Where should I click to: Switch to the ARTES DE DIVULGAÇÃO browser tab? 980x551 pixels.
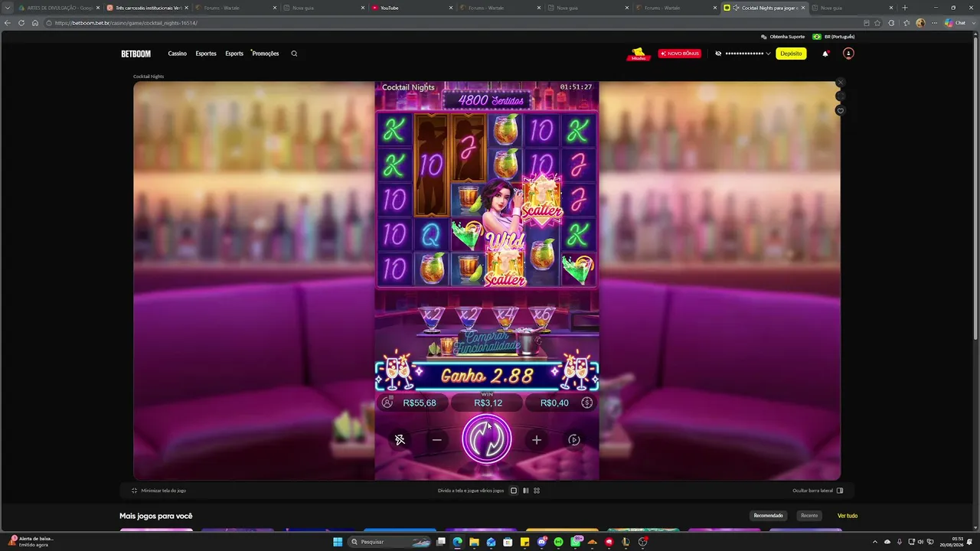pyautogui.click(x=59, y=8)
